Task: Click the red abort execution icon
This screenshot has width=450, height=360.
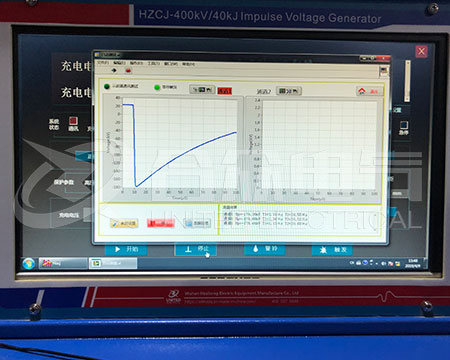Action: pos(128,70)
